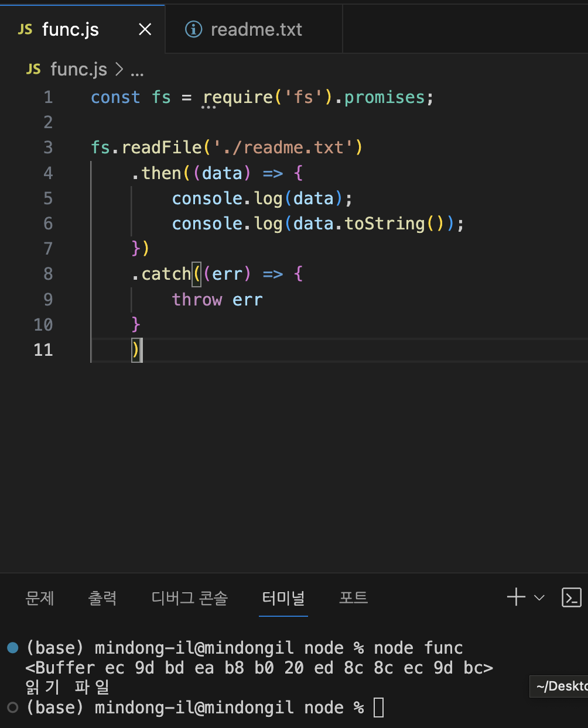The width and height of the screenshot is (588, 728).
Task: Open the 디버그 콘솔 panel tab
Action: click(x=189, y=597)
